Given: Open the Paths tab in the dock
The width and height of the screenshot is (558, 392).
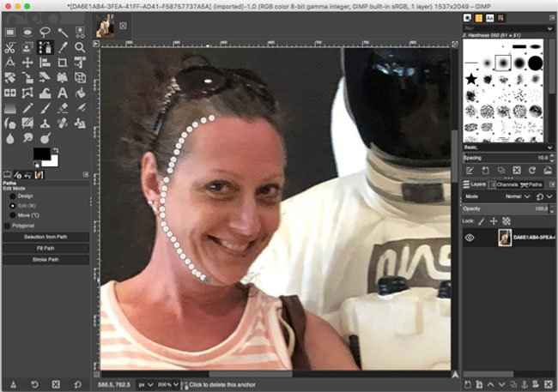Looking at the screenshot, I should (533, 184).
